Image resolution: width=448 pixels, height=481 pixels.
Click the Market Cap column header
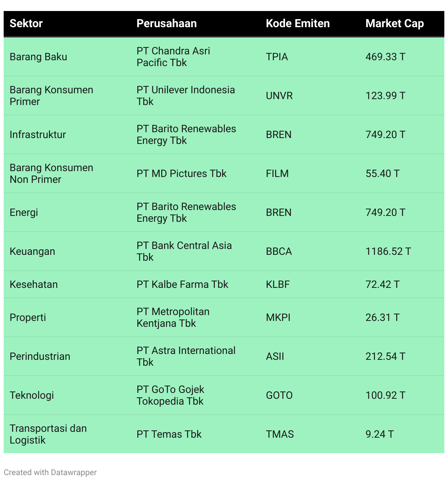[394, 23]
